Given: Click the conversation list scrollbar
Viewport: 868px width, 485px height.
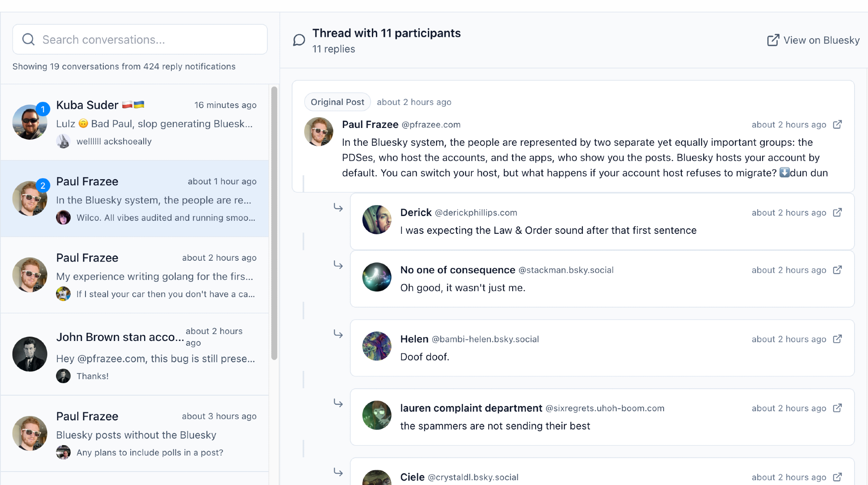Looking at the screenshot, I should [274, 223].
